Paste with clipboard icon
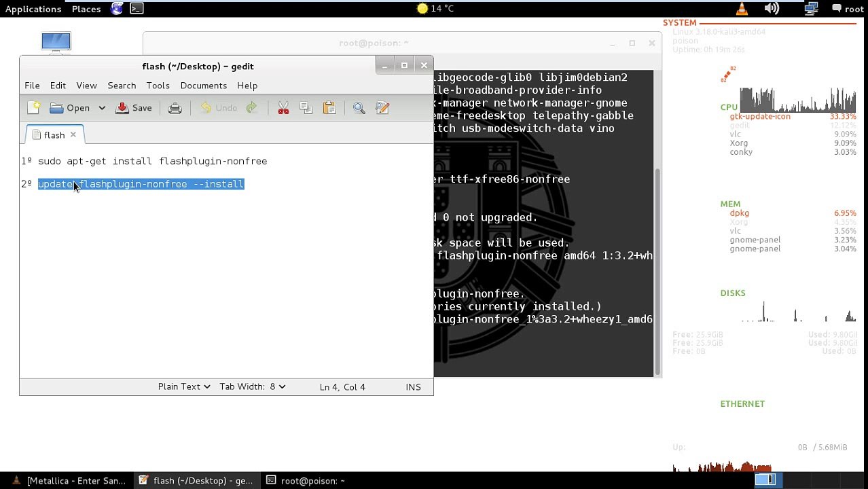This screenshot has height=489, width=868. point(329,108)
